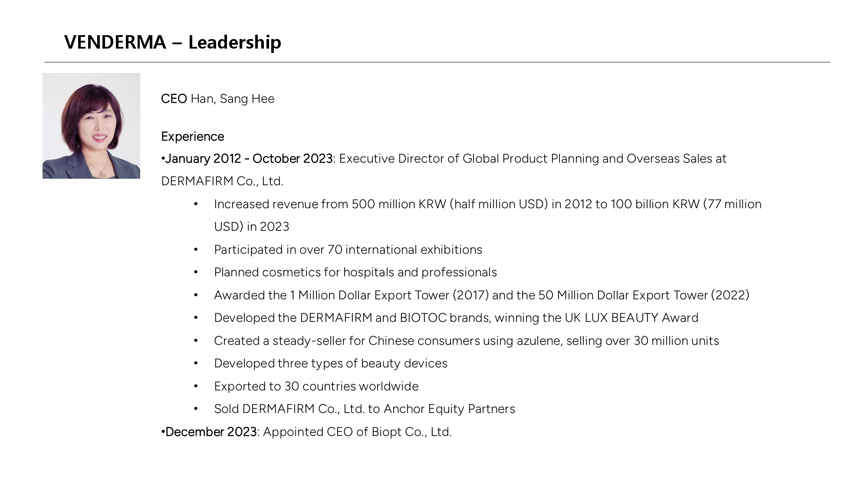
Task: Click 'Planned cosmetics for hospitals and professionals'
Action: tap(355, 272)
